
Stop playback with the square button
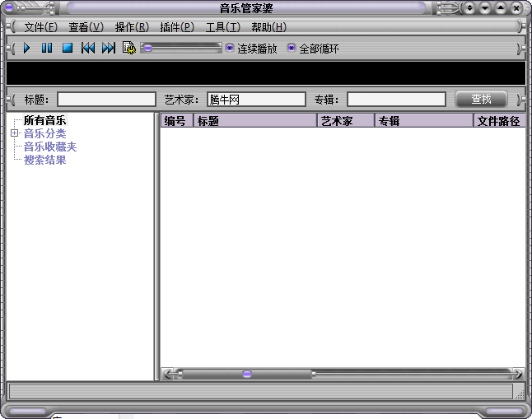pyautogui.click(x=68, y=48)
